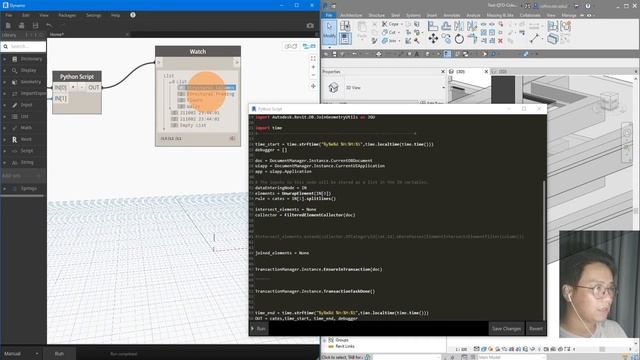The width and height of the screenshot is (640, 360).
Task: Click the minus button on Python Script node
Action: tap(82, 87)
